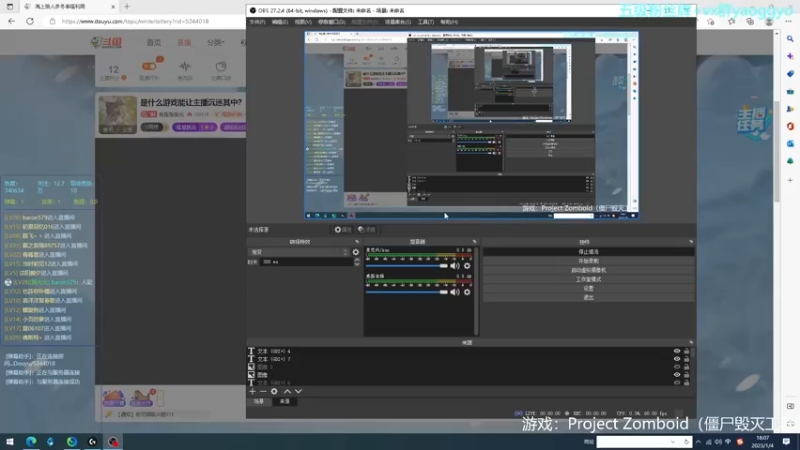Move selected source down with arrow
Screen dimensions: 800x450
click(x=298, y=391)
